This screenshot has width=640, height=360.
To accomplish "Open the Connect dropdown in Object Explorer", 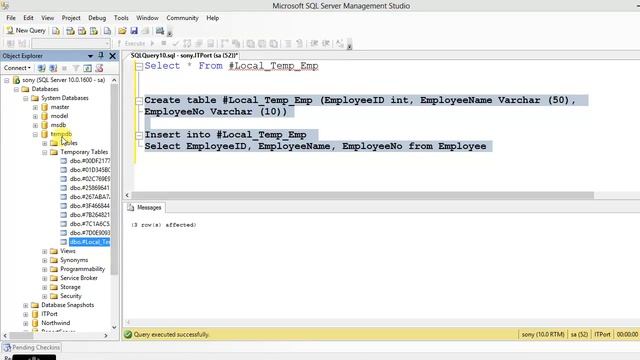I will point(17,68).
